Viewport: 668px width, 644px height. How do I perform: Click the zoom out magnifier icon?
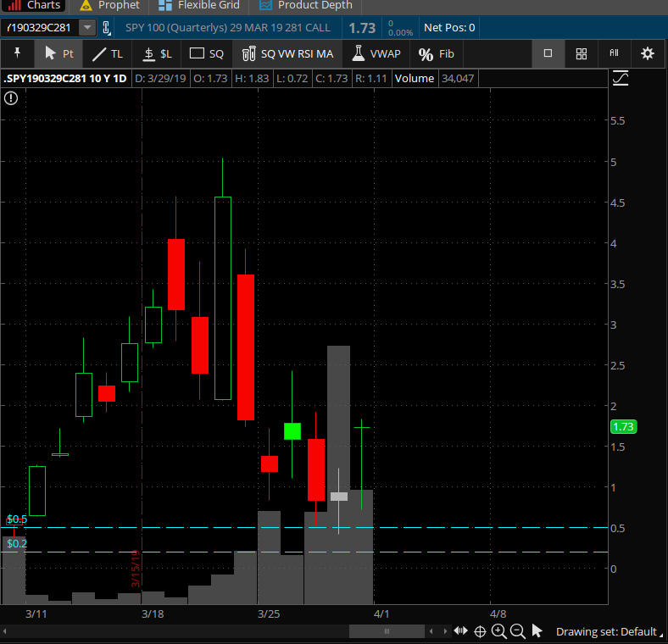coord(517,631)
